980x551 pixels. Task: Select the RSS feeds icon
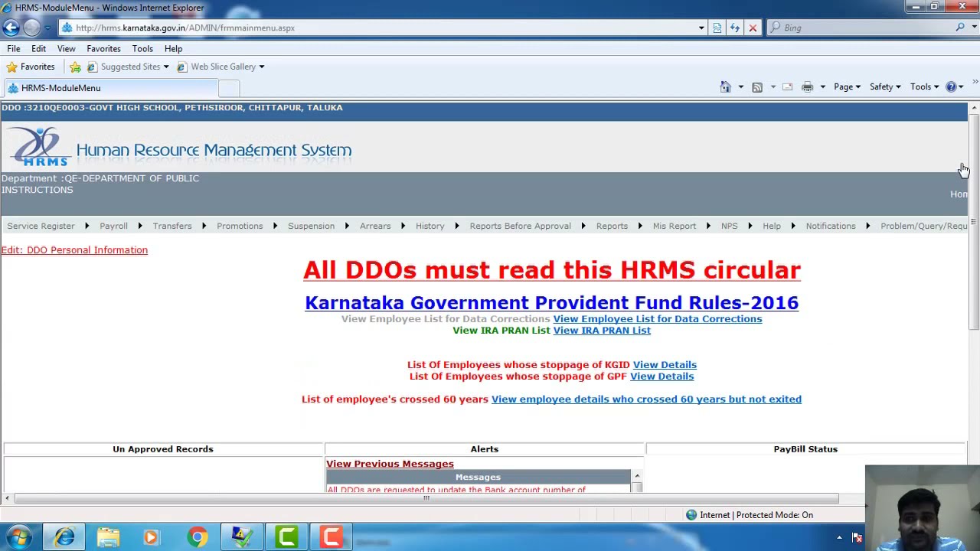(757, 87)
